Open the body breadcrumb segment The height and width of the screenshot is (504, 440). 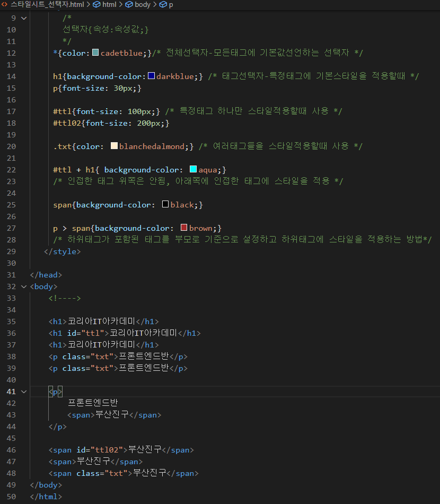pyautogui.click(x=143, y=4)
